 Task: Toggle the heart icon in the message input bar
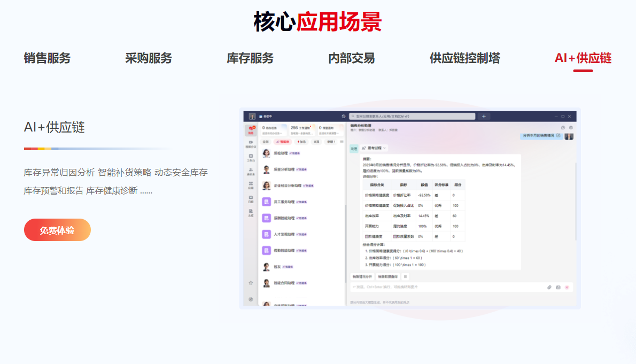567,287
